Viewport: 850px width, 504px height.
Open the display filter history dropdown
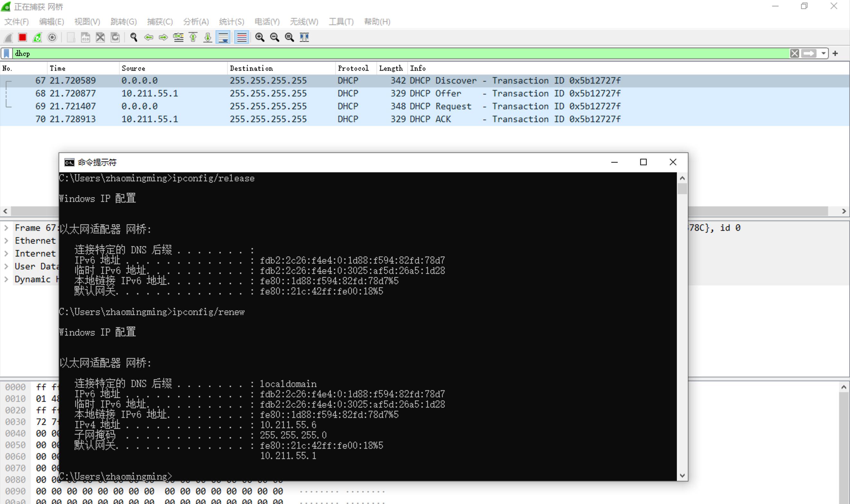pyautogui.click(x=824, y=53)
